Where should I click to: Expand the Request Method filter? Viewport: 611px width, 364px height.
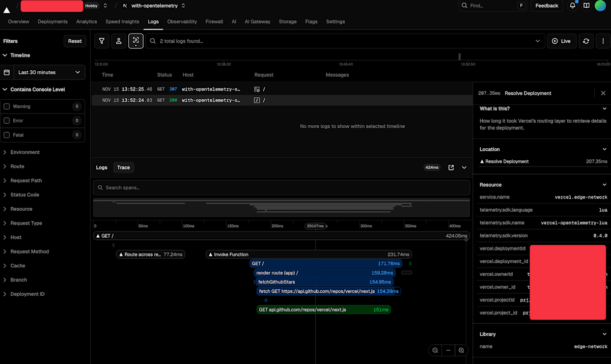pyautogui.click(x=25, y=251)
